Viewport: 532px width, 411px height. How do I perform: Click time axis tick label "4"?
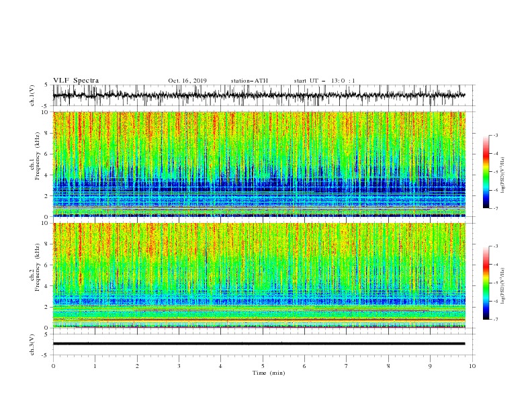(221, 366)
